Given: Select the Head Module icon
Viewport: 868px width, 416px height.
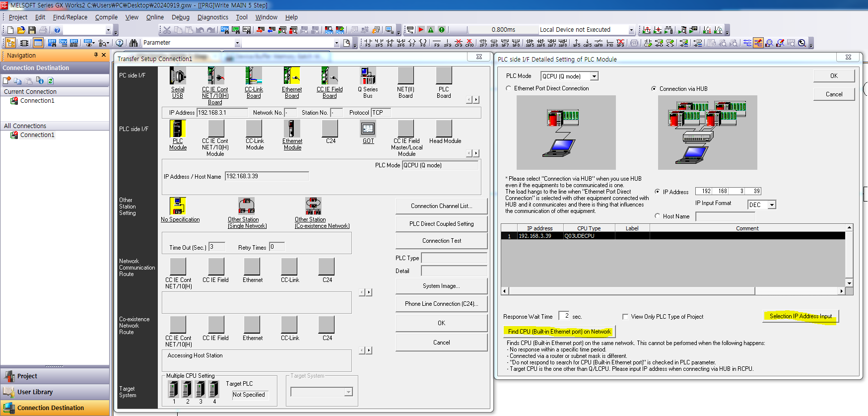Looking at the screenshot, I should pos(444,129).
